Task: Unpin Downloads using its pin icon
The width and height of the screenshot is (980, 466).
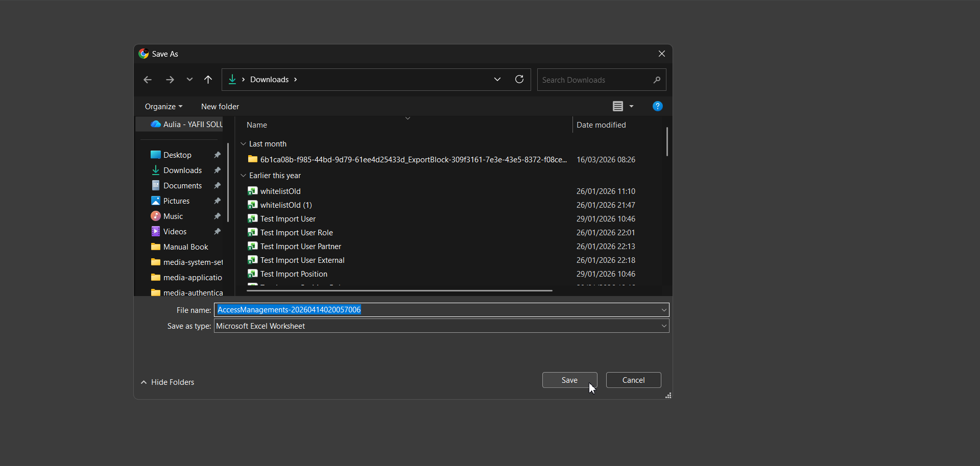Action: [x=218, y=170]
